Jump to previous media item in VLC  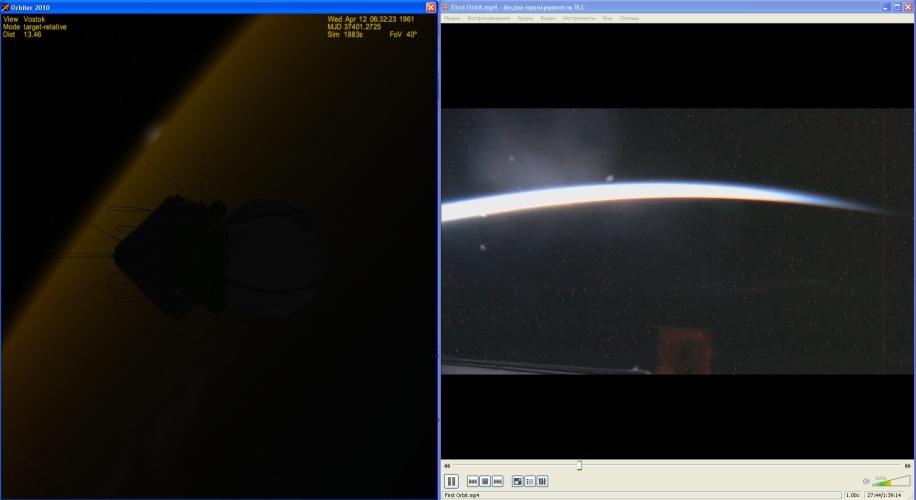click(x=473, y=481)
